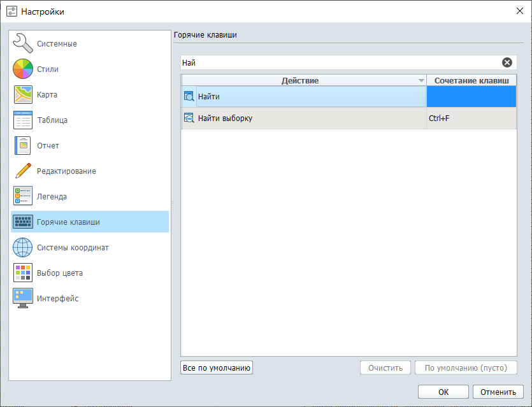Open the Отчет report icon
This screenshot has width=532, height=407.
(23, 145)
